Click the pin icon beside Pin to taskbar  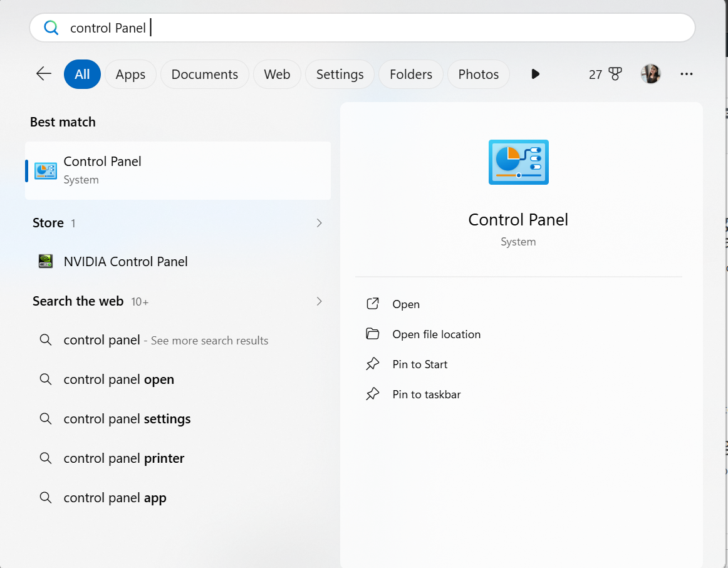coord(373,395)
